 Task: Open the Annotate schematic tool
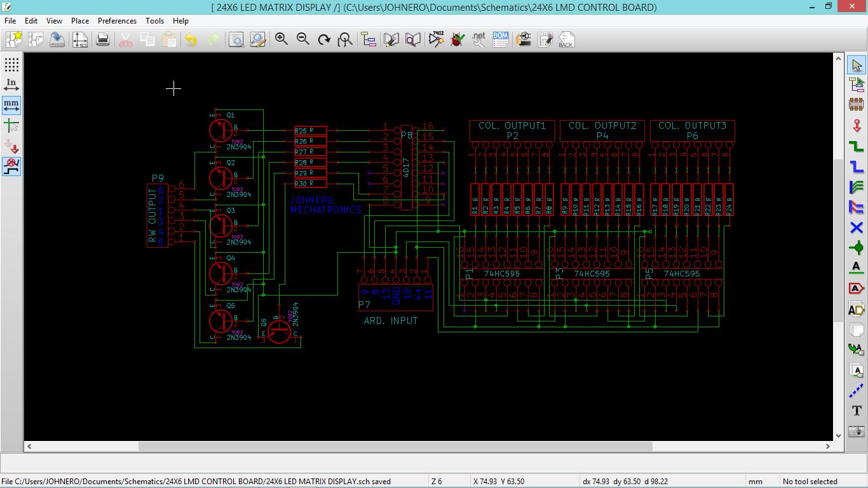[x=435, y=39]
